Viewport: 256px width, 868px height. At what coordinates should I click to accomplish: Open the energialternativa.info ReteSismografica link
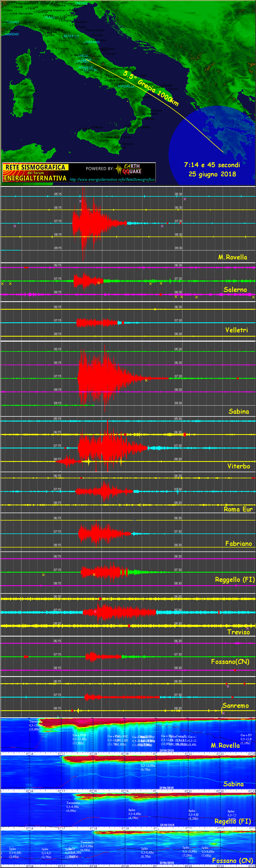(112, 180)
